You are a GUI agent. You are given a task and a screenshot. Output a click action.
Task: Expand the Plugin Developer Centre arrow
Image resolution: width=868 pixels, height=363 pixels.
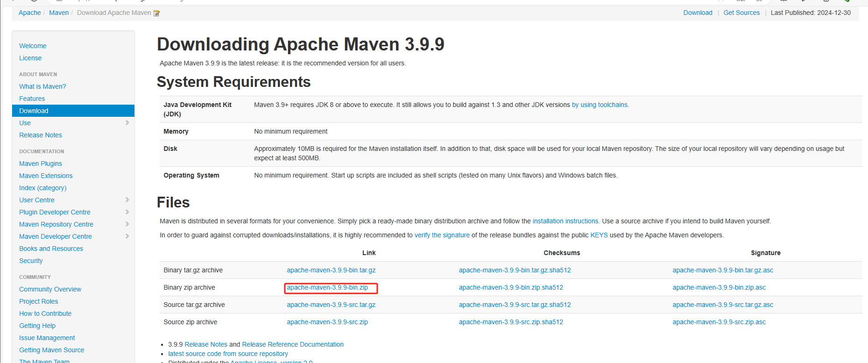click(127, 212)
